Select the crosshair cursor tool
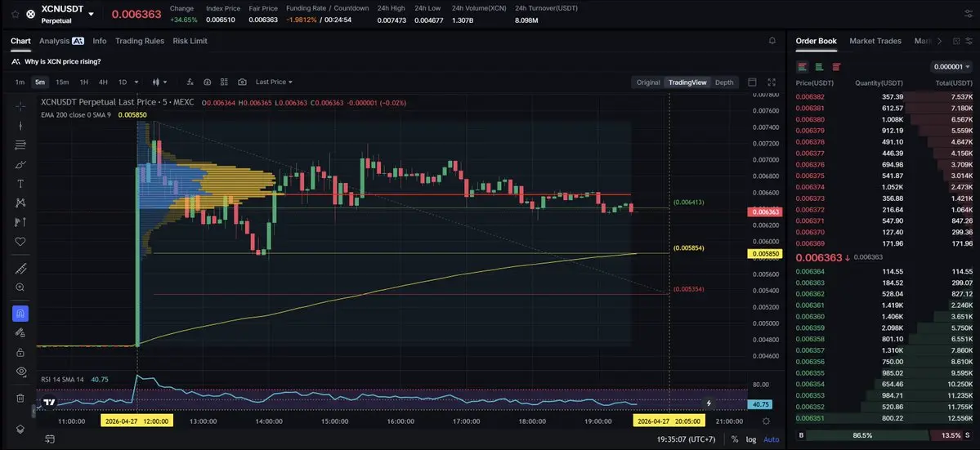Viewport: 980px width, 450px height. tap(20, 106)
